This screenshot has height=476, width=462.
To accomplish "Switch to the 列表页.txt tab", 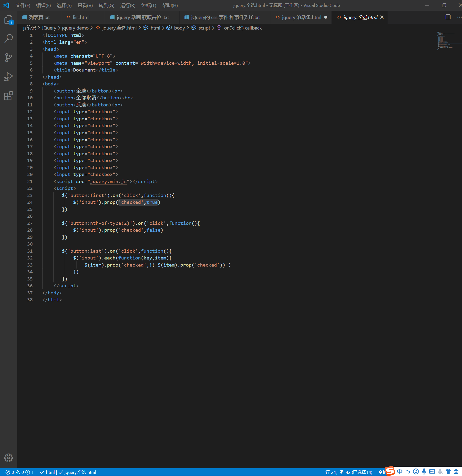I will click(39, 17).
